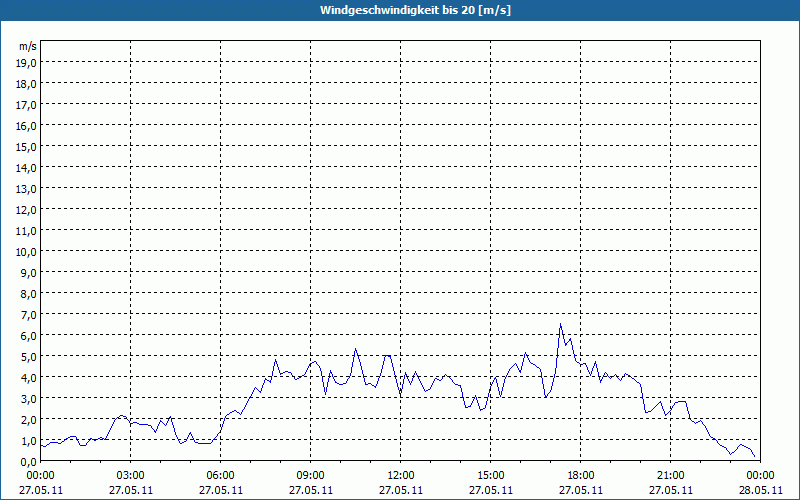Select the 3,0 y-axis label
The height and width of the screenshot is (500, 800).
(30, 398)
